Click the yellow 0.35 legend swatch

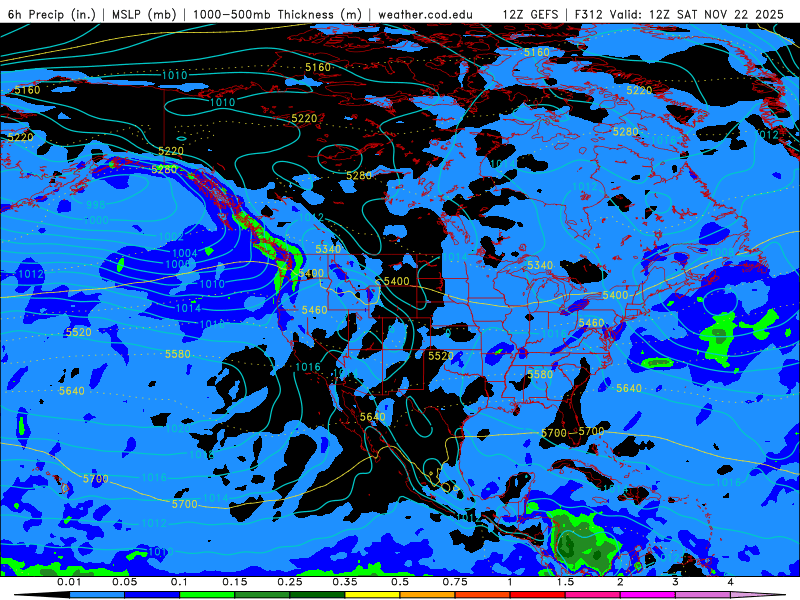pos(372,595)
